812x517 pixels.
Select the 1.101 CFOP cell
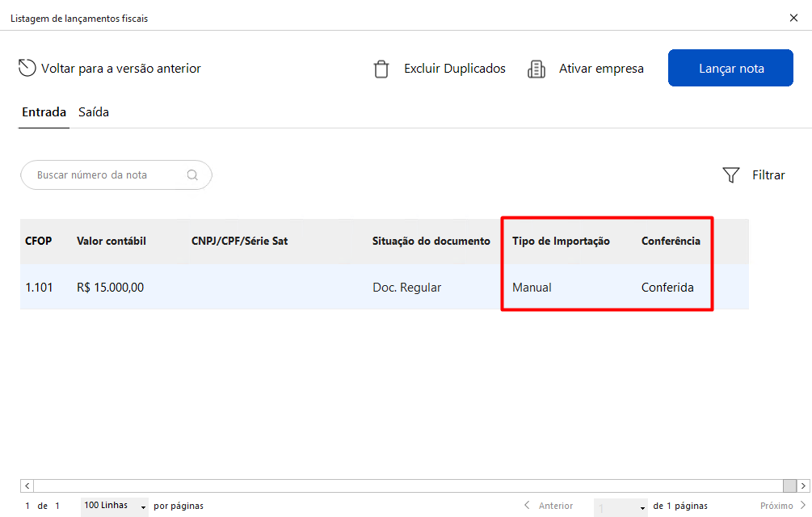click(x=39, y=288)
